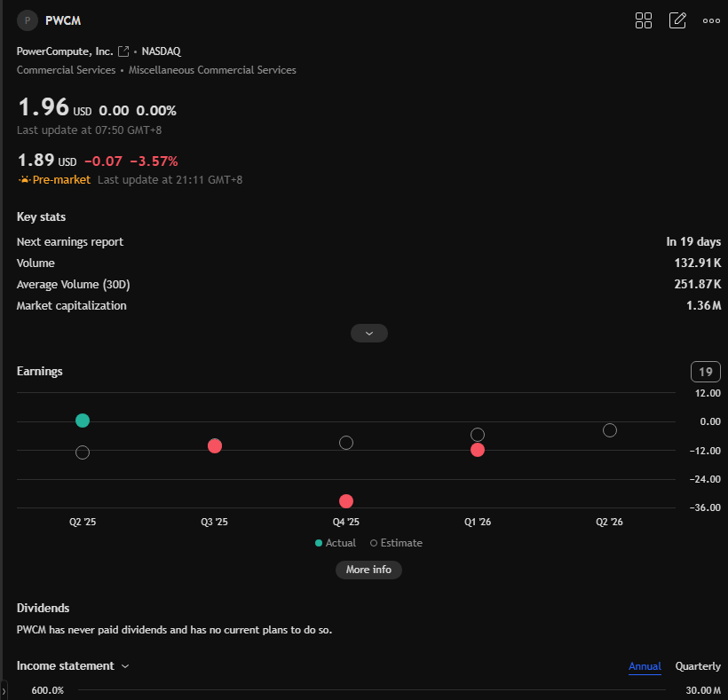Open the three-dots more options menu
The width and height of the screenshot is (728, 700).
tap(711, 20)
